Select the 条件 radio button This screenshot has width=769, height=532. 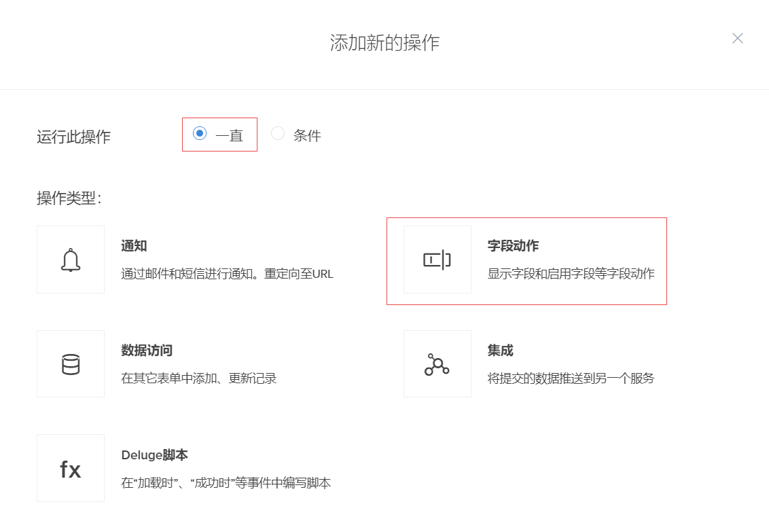278,134
